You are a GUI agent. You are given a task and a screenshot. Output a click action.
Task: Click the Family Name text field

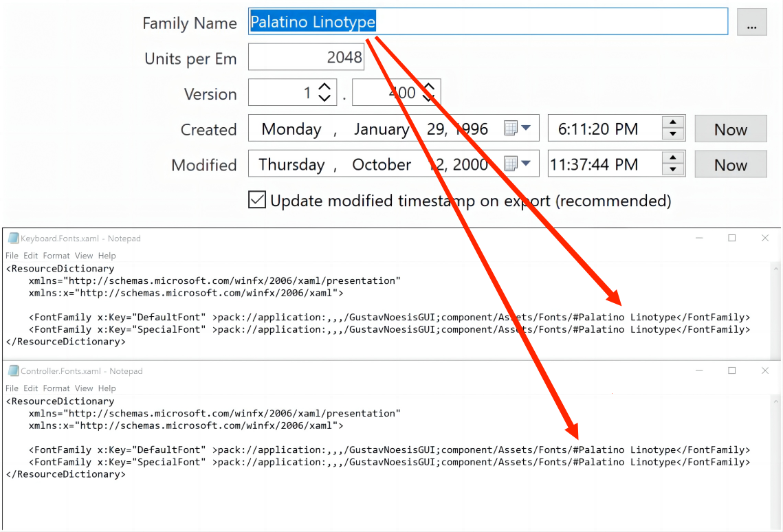(488, 21)
